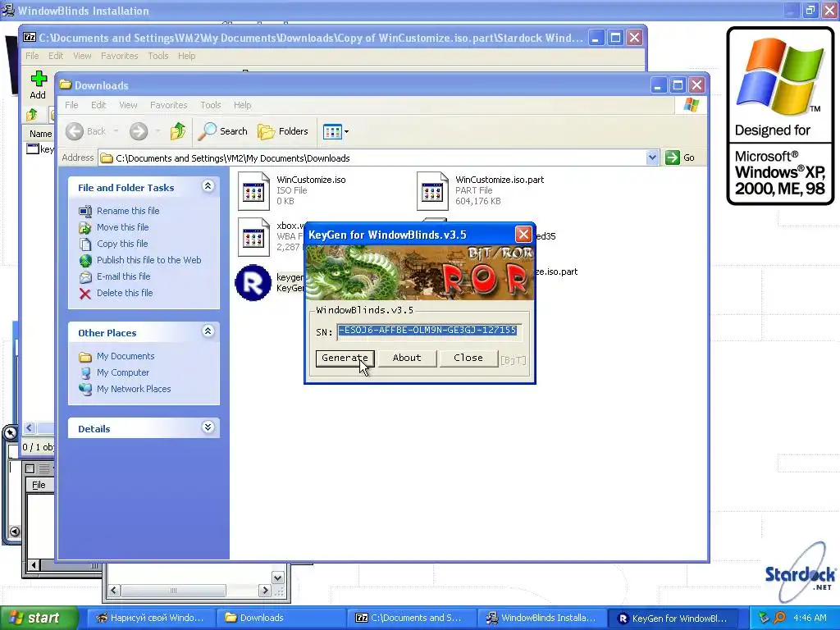Screen dimensions: 840x630
Task: Open Tools menu in 7-Zip window
Action: click(158, 56)
